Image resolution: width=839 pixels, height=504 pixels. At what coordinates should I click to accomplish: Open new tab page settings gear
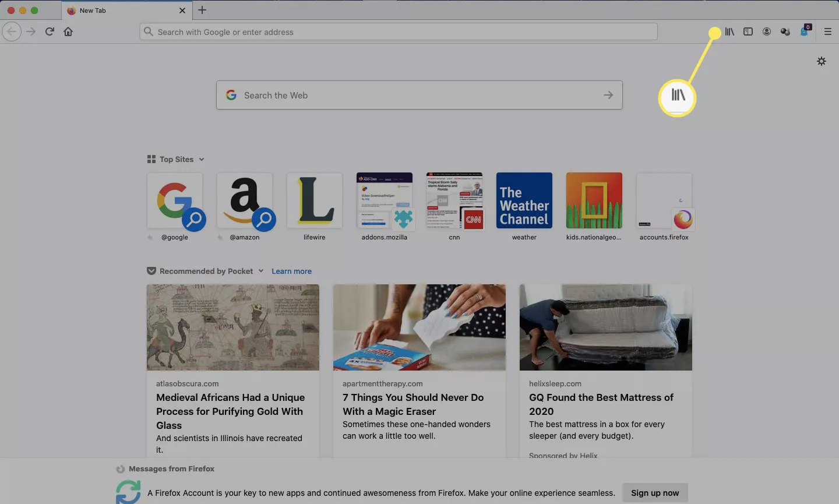(x=821, y=61)
